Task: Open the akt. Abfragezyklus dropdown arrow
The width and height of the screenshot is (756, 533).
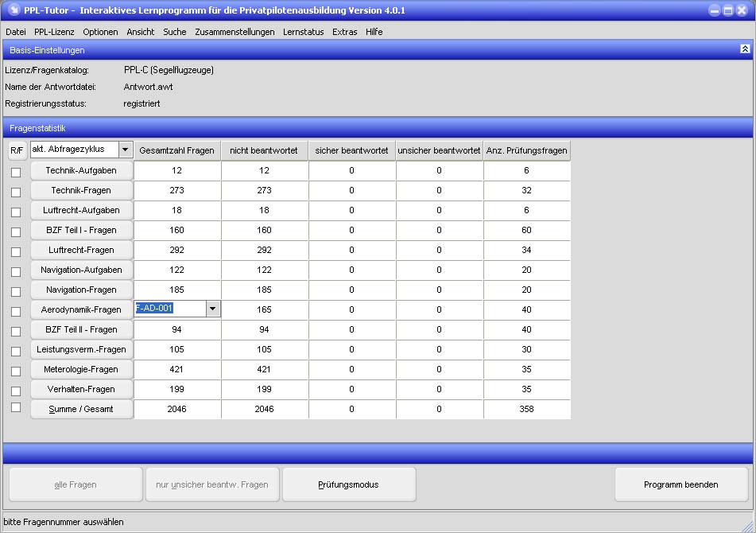Action: [x=126, y=150]
